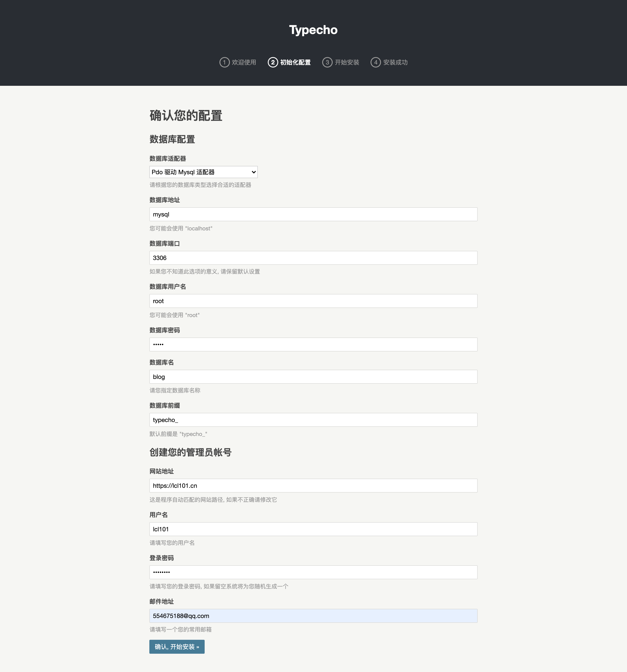Click the 登录密码 label

[x=162, y=558]
